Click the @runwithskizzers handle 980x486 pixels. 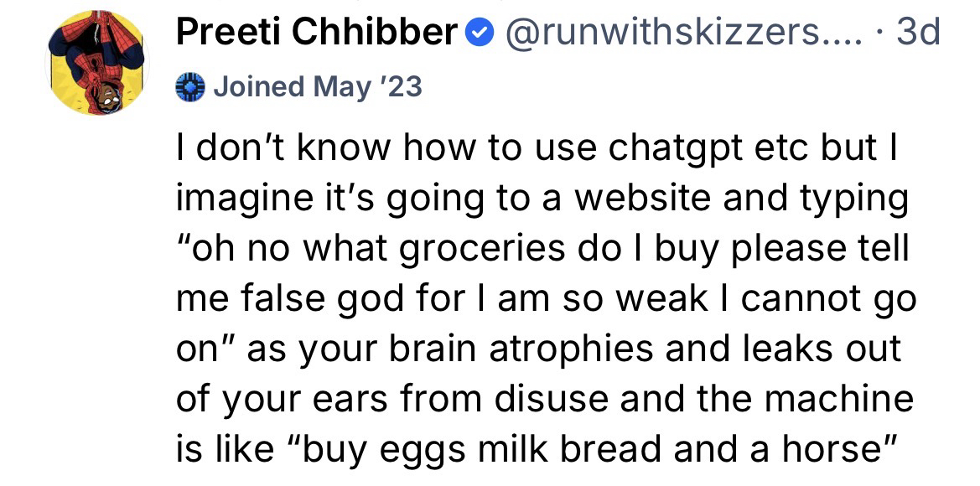pyautogui.click(x=681, y=34)
